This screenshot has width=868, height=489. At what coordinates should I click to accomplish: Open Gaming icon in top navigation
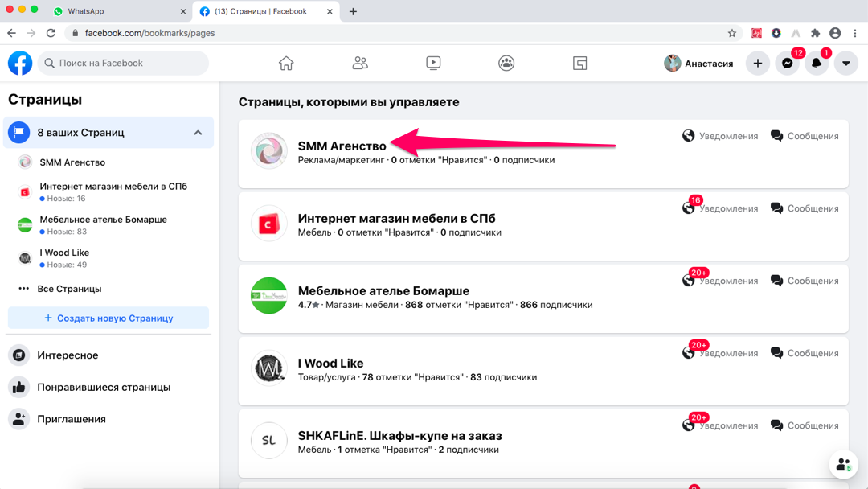[x=579, y=63]
